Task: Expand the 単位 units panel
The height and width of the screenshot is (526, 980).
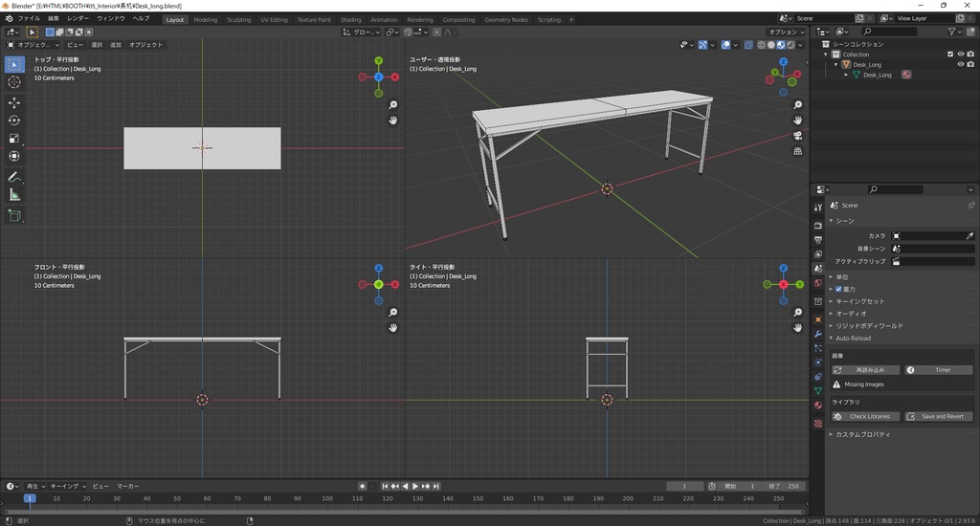Action: (842, 277)
